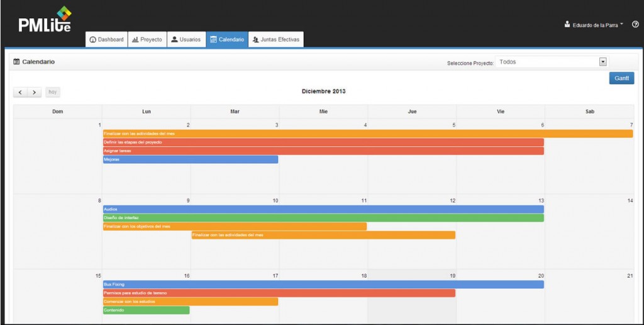The width and height of the screenshot is (644, 325).
Task: Select the Diseño de interfaz event
Action: point(323,218)
